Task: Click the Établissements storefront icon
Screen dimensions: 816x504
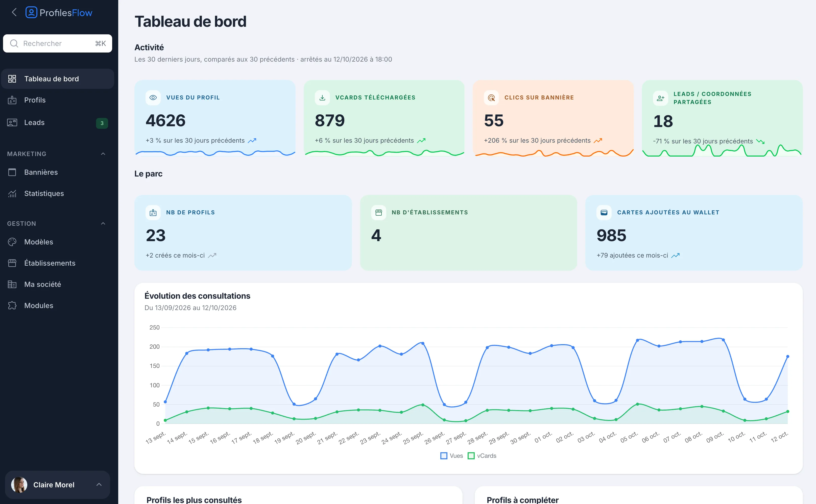Action: [x=12, y=263]
